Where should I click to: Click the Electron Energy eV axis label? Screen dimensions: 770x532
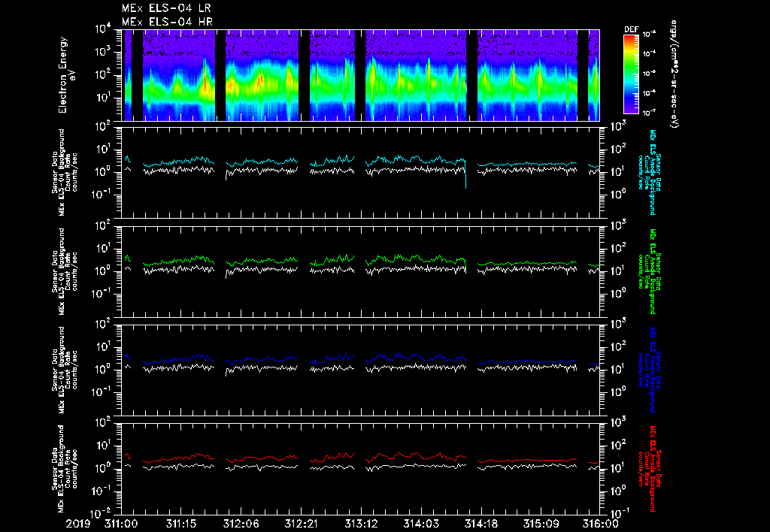tap(65, 75)
